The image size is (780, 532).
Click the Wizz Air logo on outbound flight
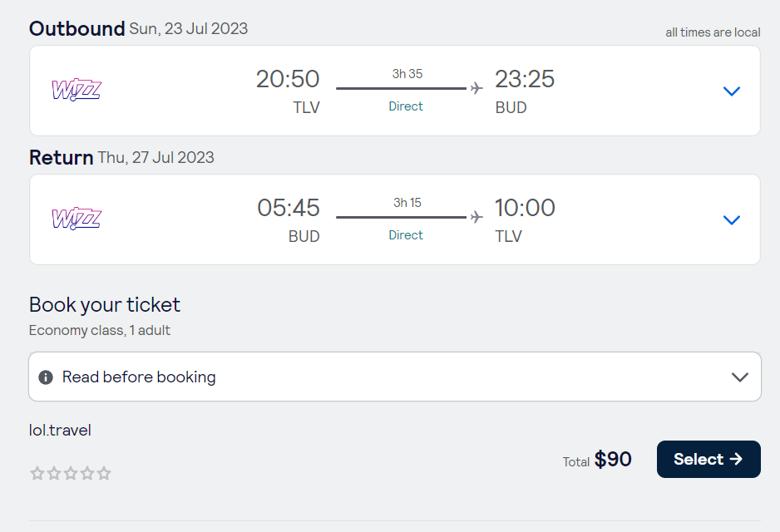pos(76,90)
